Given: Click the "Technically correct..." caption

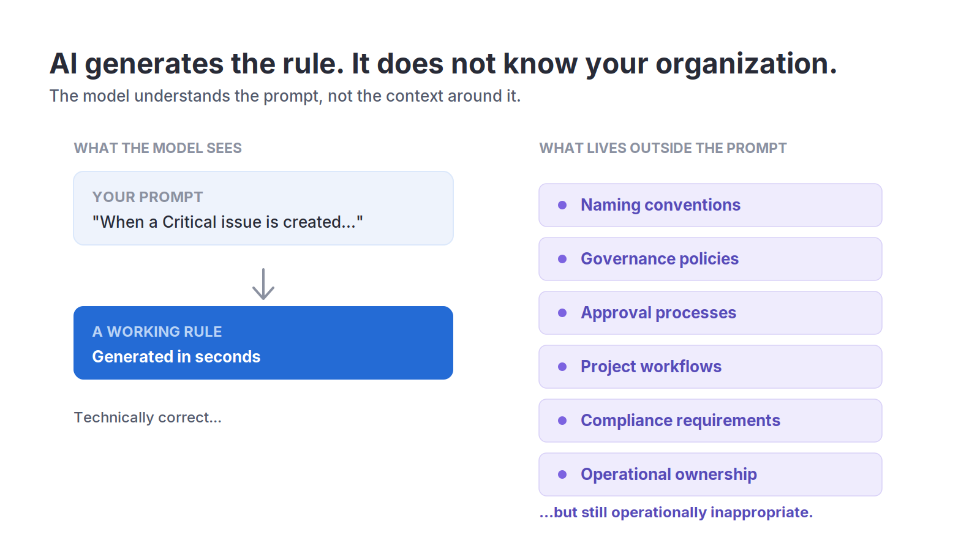Looking at the screenshot, I should tap(148, 418).
